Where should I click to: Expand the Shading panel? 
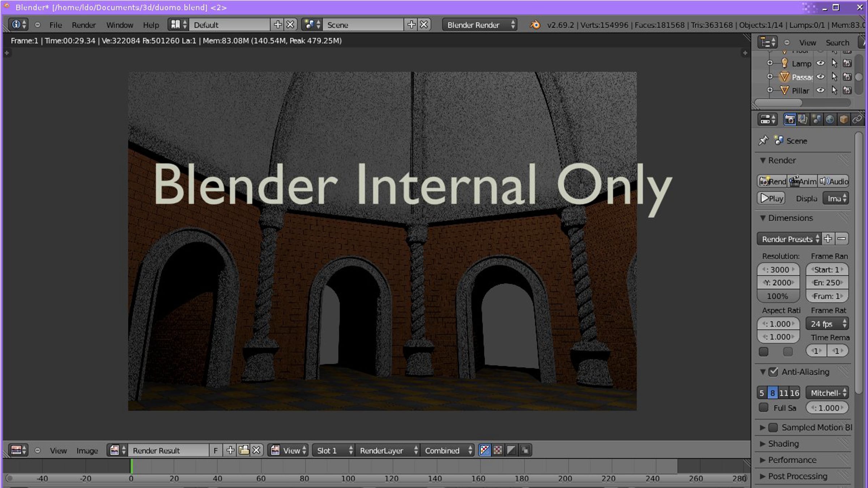[x=783, y=444]
